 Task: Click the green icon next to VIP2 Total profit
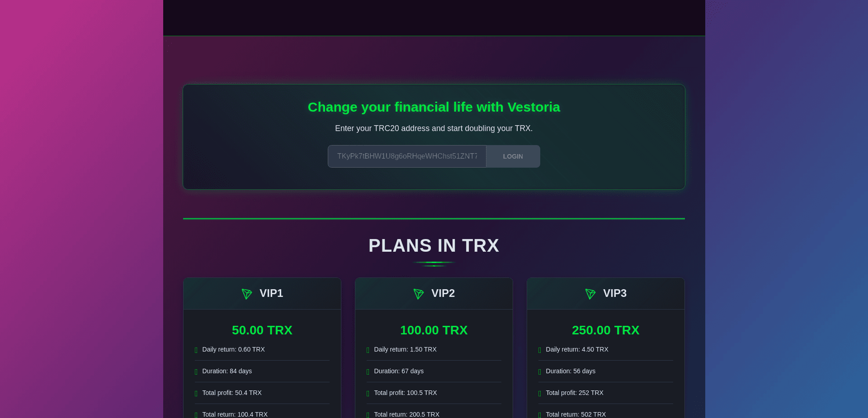368,393
